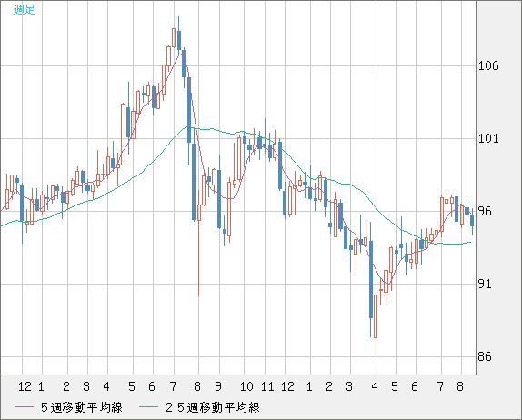This screenshot has height=420, width=522.
Task: Click the 25週移動平均線 legend label
Action: point(213,407)
